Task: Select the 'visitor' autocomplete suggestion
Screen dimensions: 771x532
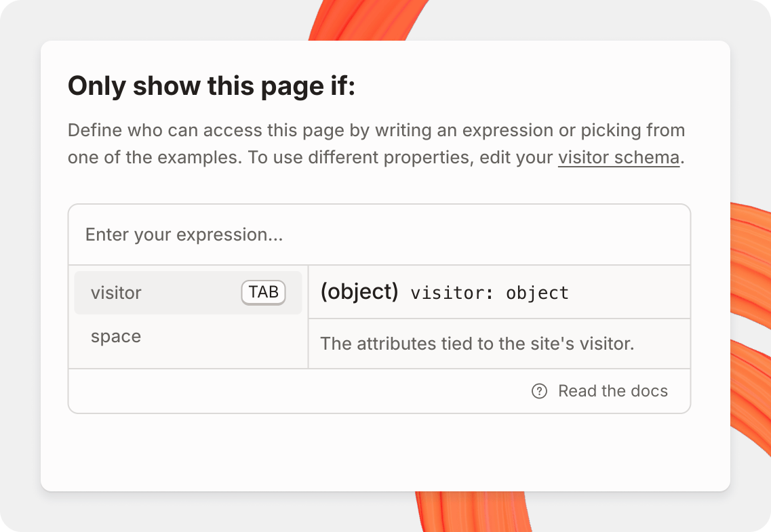Action: tap(117, 293)
